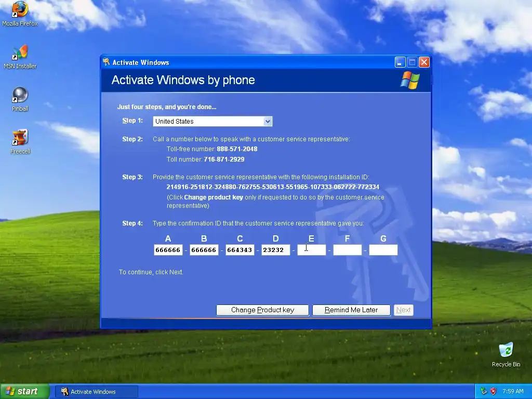Click the confirmation ID field C
The width and height of the screenshot is (532, 399).
[x=240, y=250]
